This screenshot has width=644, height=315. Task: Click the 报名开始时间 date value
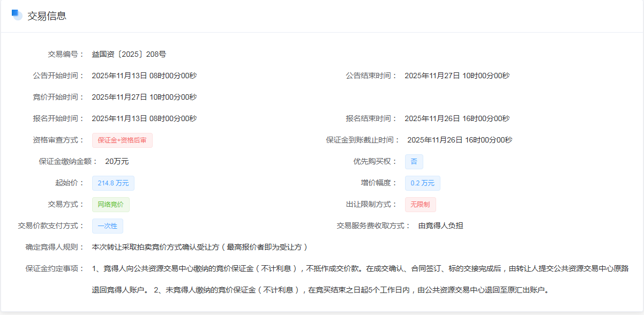pos(144,118)
